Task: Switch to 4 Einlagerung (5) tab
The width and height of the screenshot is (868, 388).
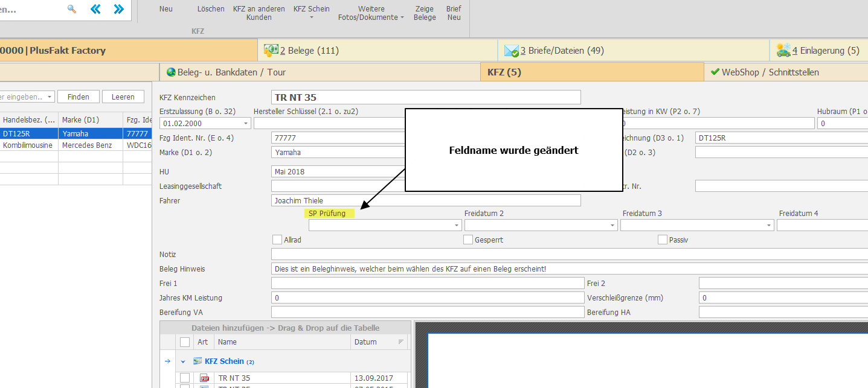Action: (818, 51)
